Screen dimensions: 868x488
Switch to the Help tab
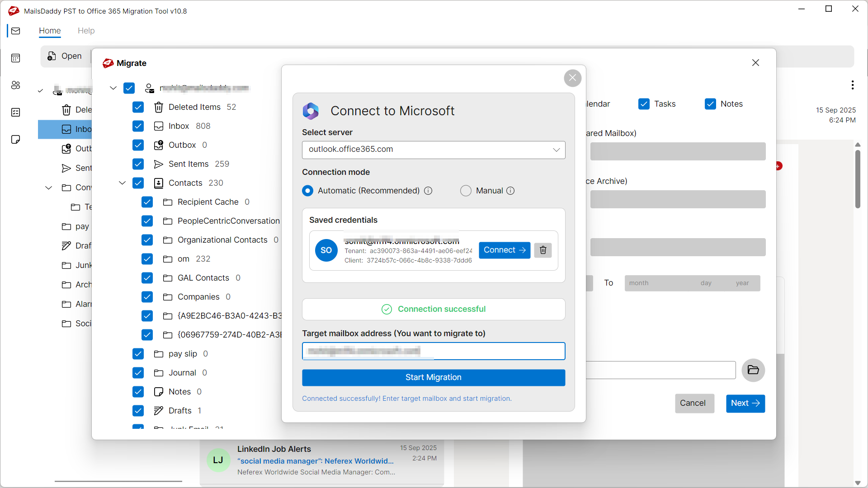click(86, 31)
